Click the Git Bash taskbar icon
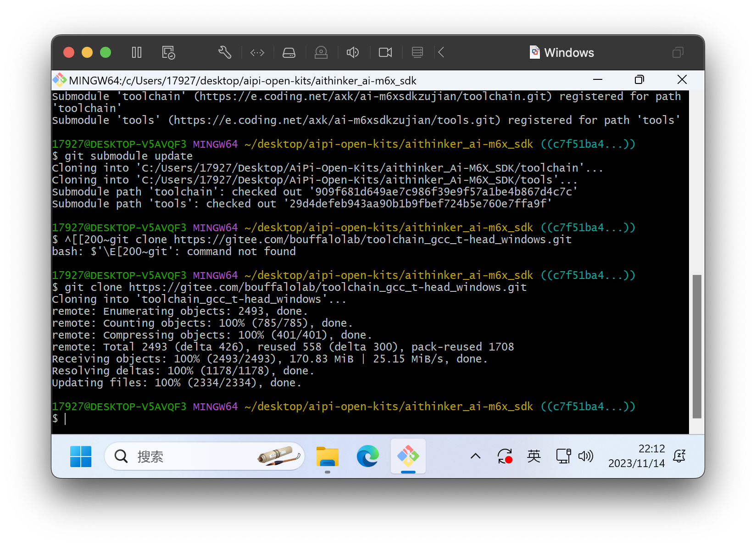Screen dimensions: 756x546 tap(408, 456)
